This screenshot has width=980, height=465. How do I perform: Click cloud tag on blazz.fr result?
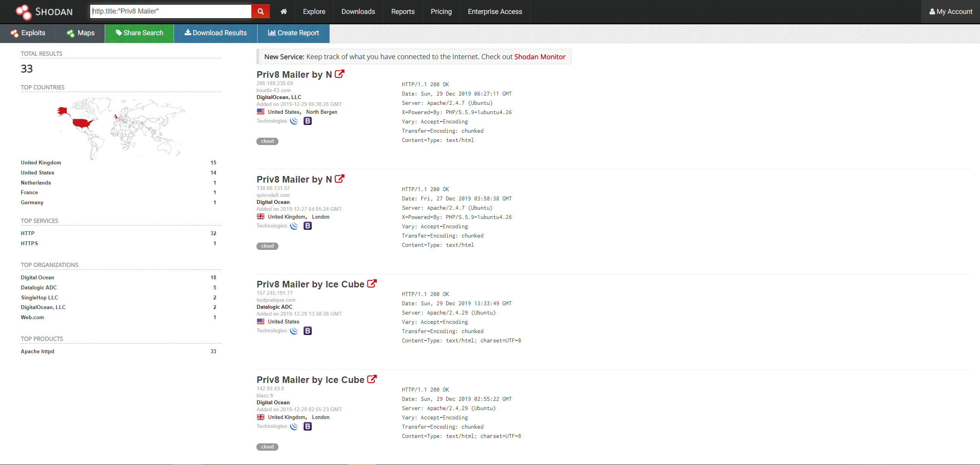(x=267, y=447)
